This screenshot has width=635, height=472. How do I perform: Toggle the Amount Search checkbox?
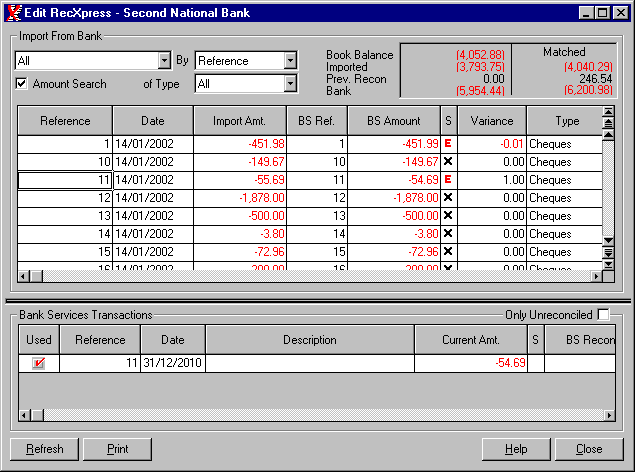click(x=21, y=84)
